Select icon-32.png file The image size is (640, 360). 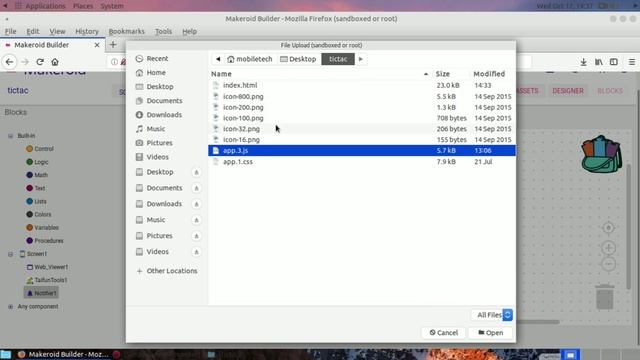(362, 129)
